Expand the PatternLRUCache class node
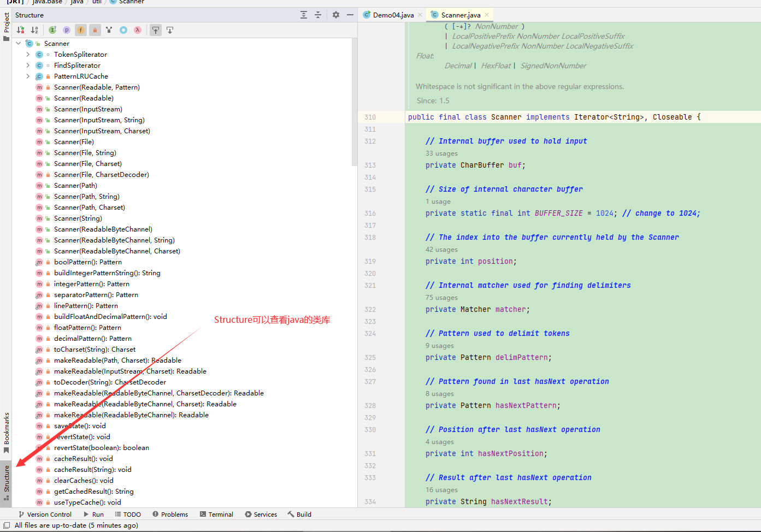Viewport: 761px width, 532px height. [28, 76]
